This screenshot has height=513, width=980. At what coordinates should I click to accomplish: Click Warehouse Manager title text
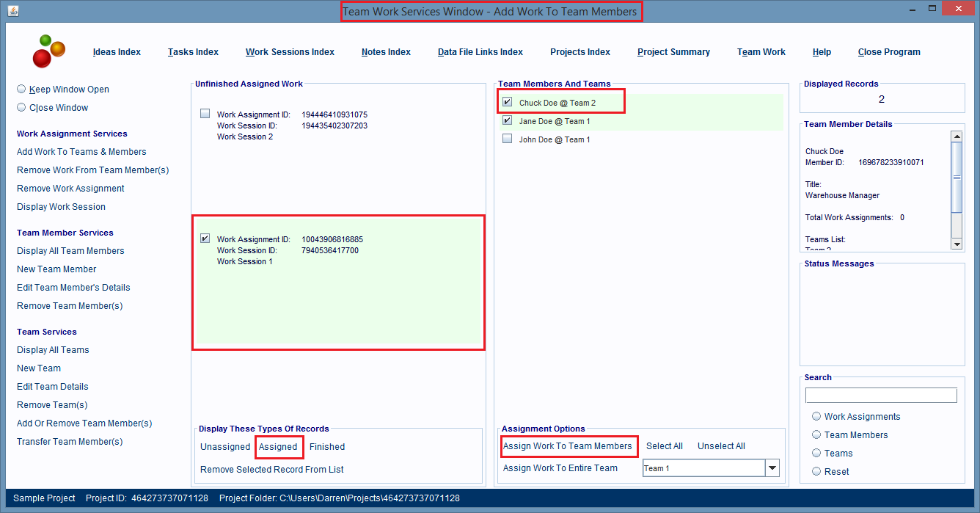[842, 195]
